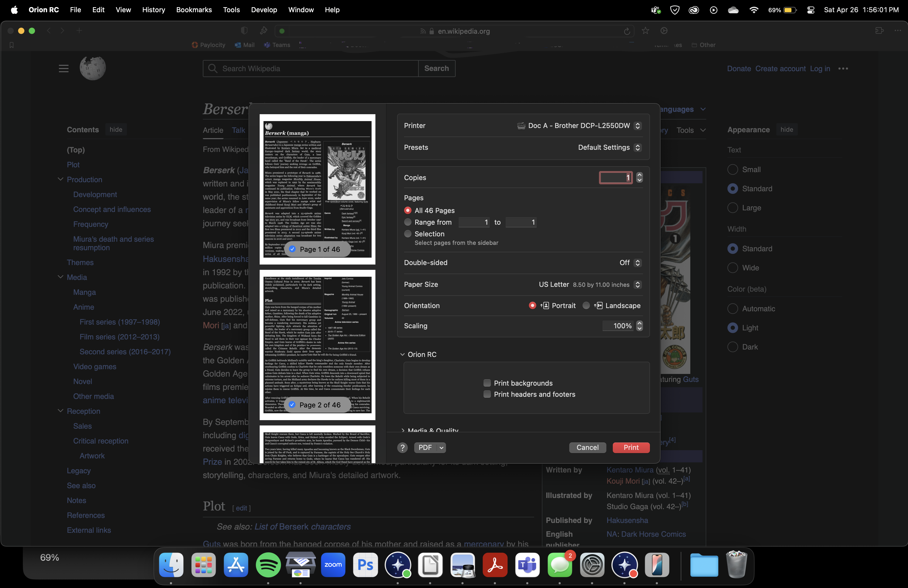Click the bookmark star icon
Viewport: 908px width, 588px height.
(645, 31)
